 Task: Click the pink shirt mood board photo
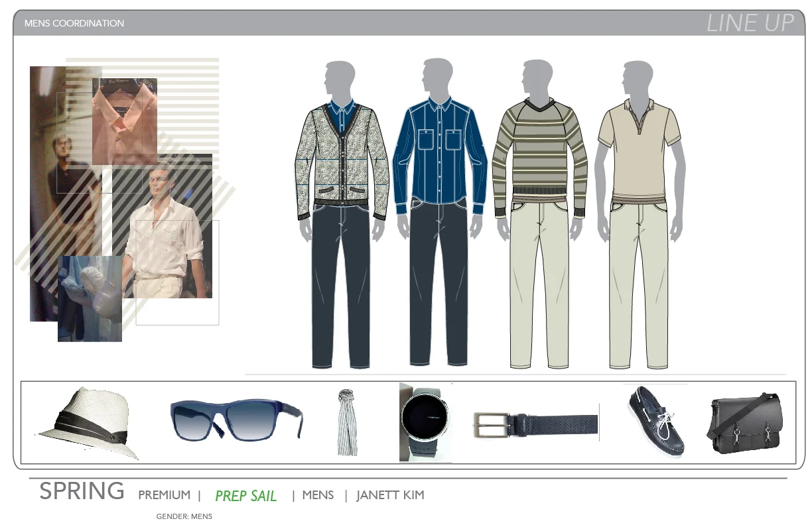click(x=125, y=121)
